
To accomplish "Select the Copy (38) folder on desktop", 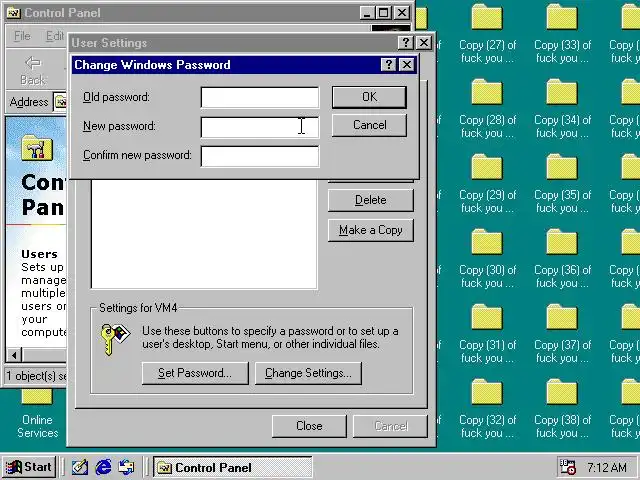I will click(562, 410).
